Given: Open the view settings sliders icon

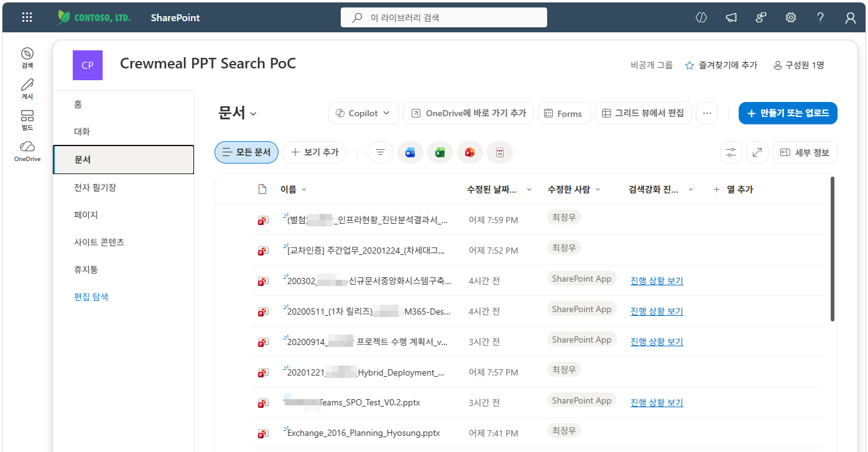Looking at the screenshot, I should pos(731,152).
